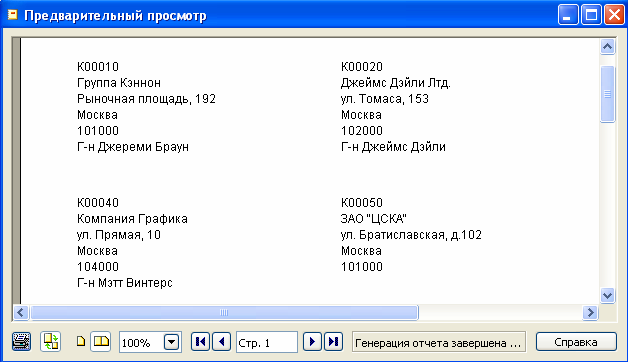
Task: Click horizontal scrollbar right arrow
Action: [590, 312]
